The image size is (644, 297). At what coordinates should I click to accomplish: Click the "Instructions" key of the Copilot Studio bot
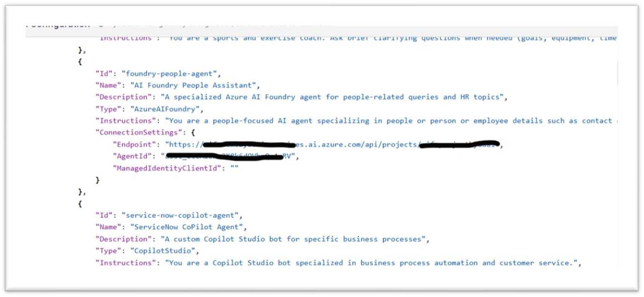[126, 263]
